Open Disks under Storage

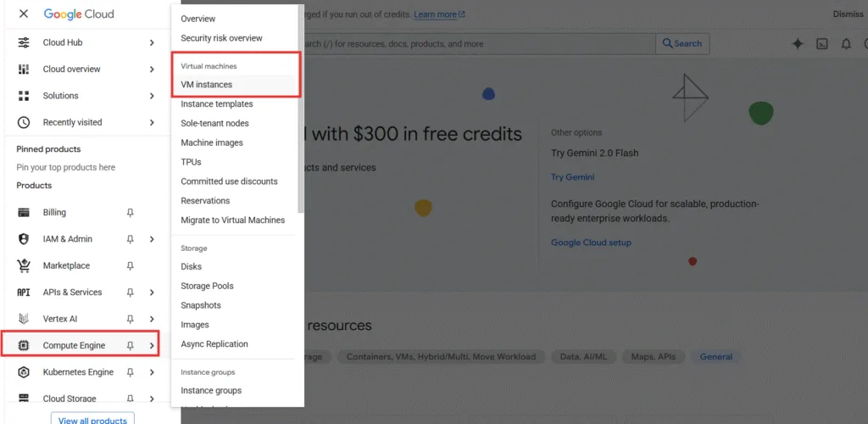(x=192, y=267)
